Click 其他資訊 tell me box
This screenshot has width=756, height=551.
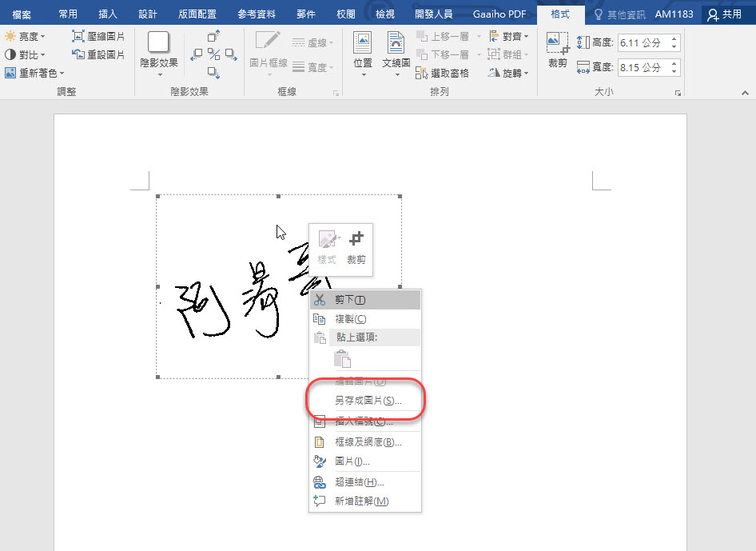point(619,14)
